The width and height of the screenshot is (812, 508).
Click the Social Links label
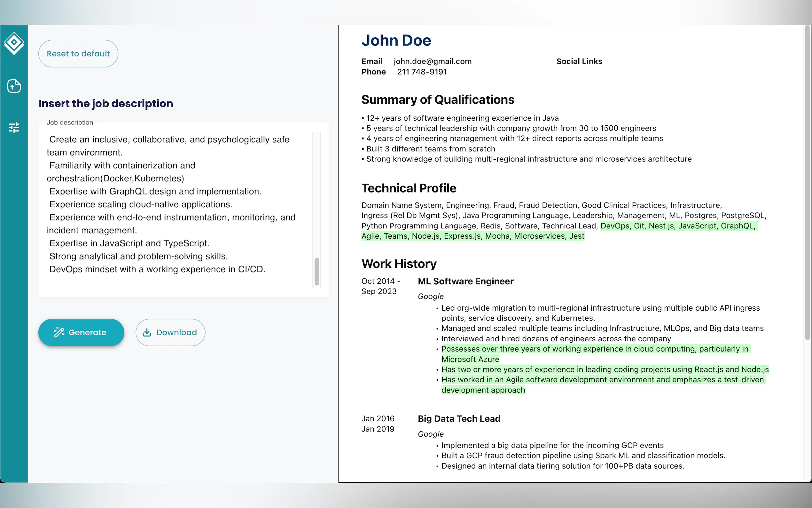point(579,61)
